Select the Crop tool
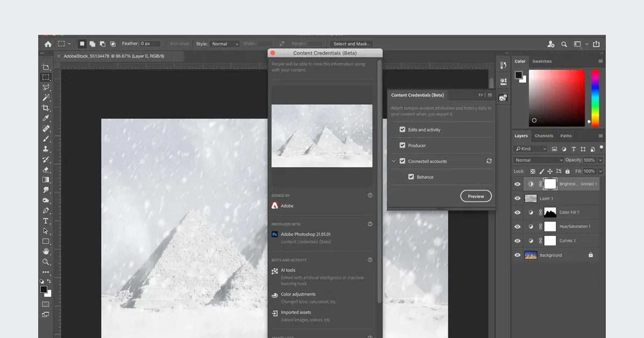The image size is (644, 338). (x=46, y=108)
